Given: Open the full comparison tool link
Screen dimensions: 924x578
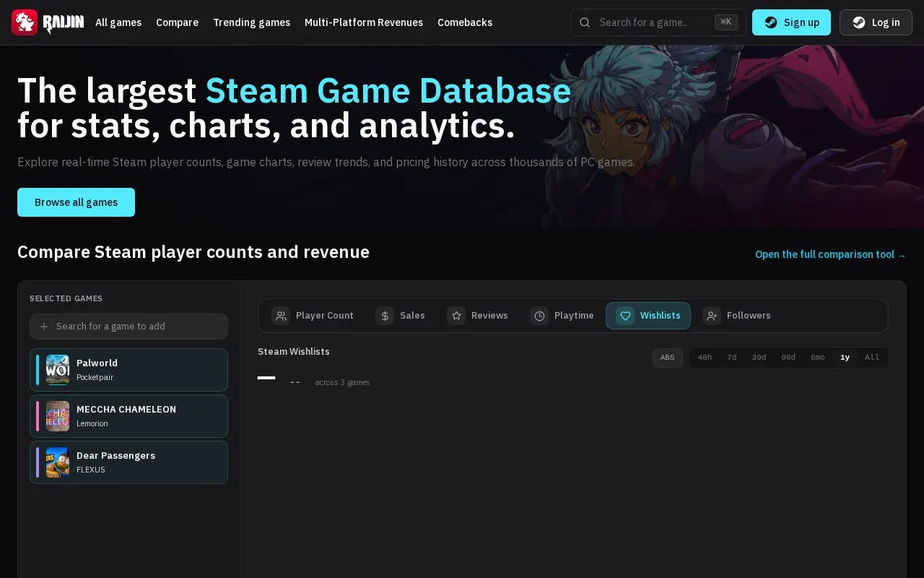Looking at the screenshot, I should [830, 254].
